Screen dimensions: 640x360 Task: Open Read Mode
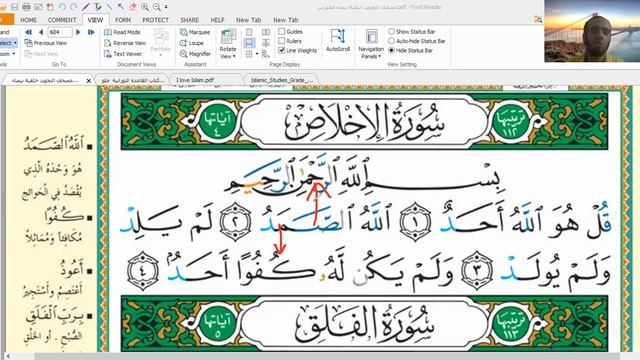pyautogui.click(x=122, y=32)
